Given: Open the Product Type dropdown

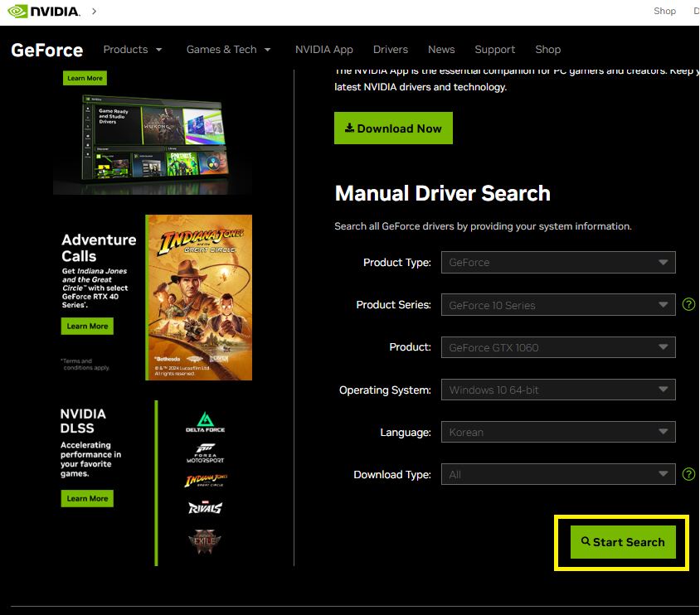Looking at the screenshot, I should (558, 262).
